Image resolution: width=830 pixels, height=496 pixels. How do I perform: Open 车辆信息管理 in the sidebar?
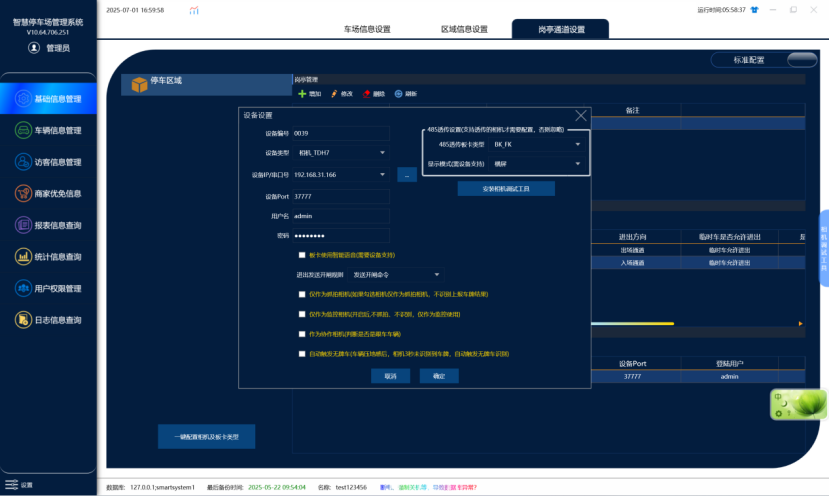pos(48,130)
